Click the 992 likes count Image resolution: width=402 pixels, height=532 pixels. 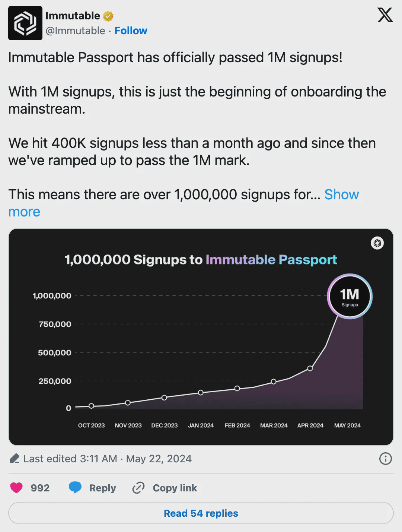click(40, 488)
